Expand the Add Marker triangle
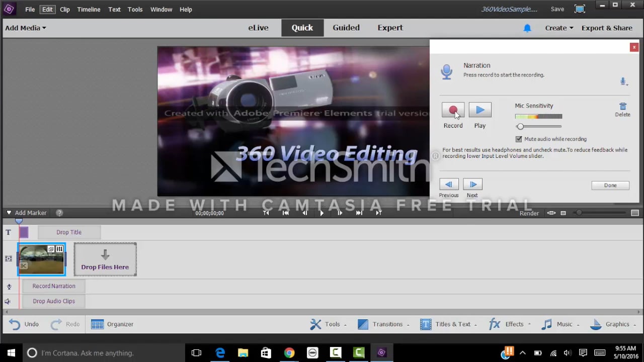644x362 pixels. point(9,213)
